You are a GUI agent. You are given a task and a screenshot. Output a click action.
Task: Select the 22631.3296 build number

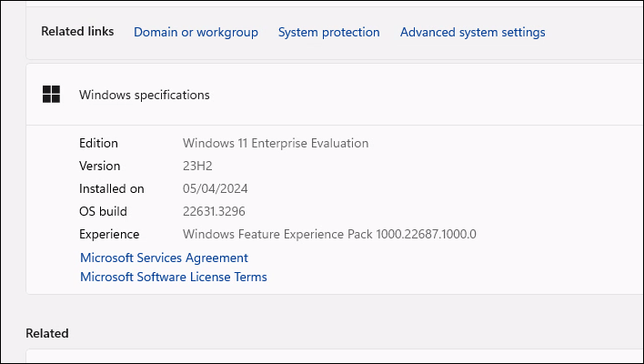[x=214, y=211]
